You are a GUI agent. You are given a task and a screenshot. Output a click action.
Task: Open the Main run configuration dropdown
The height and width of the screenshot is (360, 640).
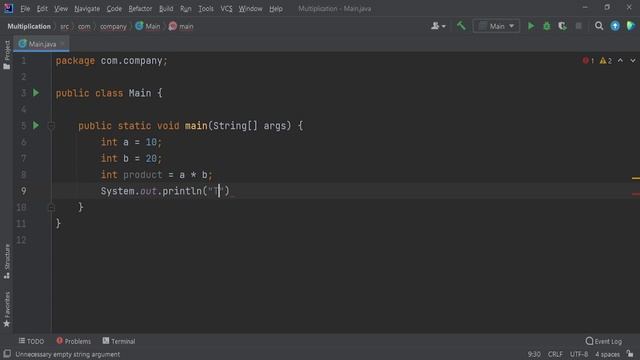click(x=496, y=26)
